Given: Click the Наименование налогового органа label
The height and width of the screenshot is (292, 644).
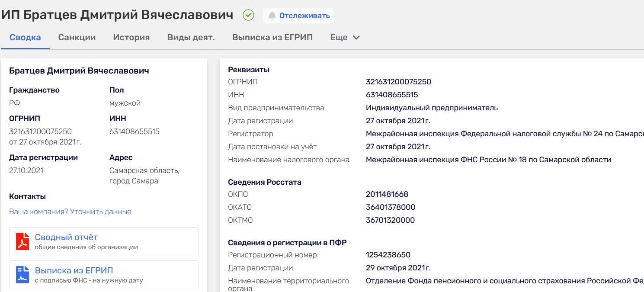Looking at the screenshot, I should [x=288, y=160].
